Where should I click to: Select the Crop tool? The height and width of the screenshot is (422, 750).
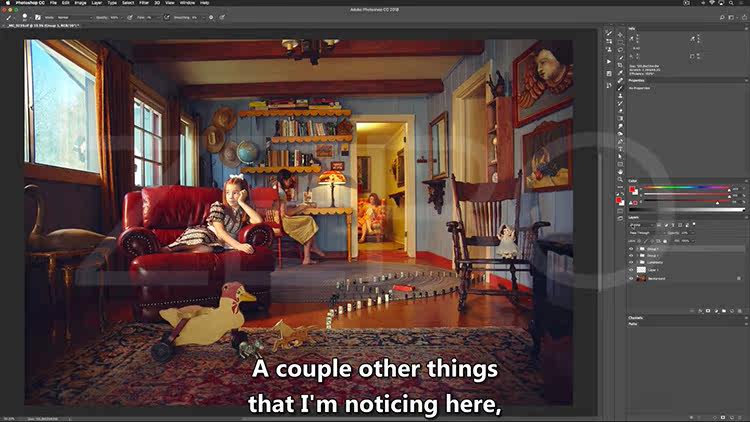tap(620, 65)
